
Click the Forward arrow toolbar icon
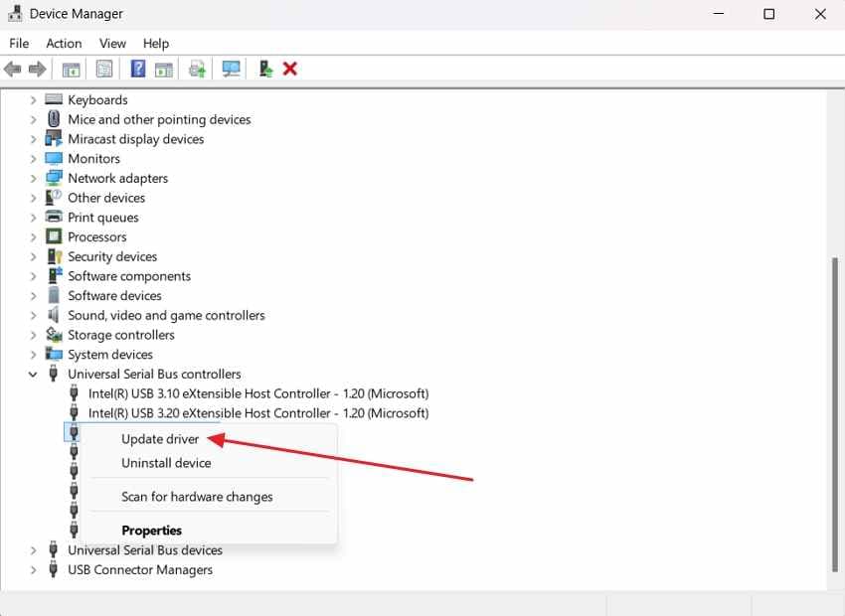coord(37,69)
